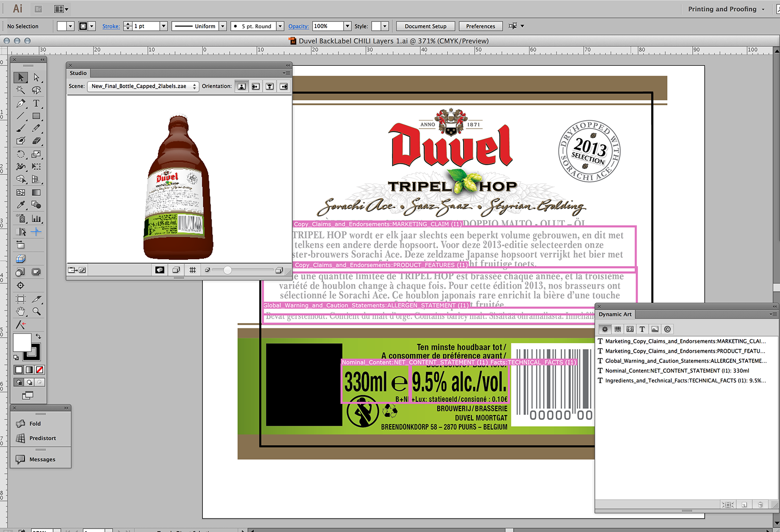Click the Document Setup button
The image size is (780, 532).
pos(426,26)
